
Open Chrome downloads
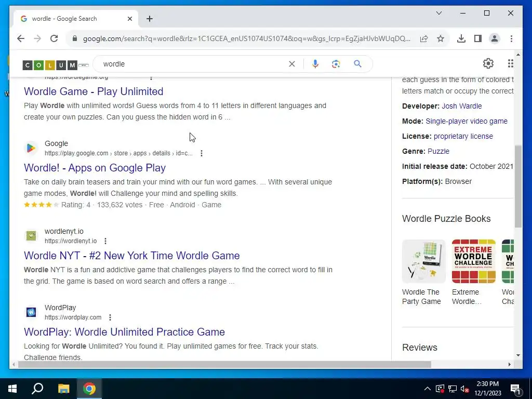[x=461, y=38]
